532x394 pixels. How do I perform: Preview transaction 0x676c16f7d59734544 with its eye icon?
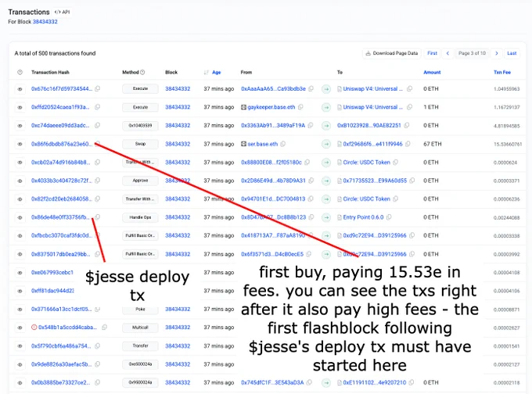point(20,89)
